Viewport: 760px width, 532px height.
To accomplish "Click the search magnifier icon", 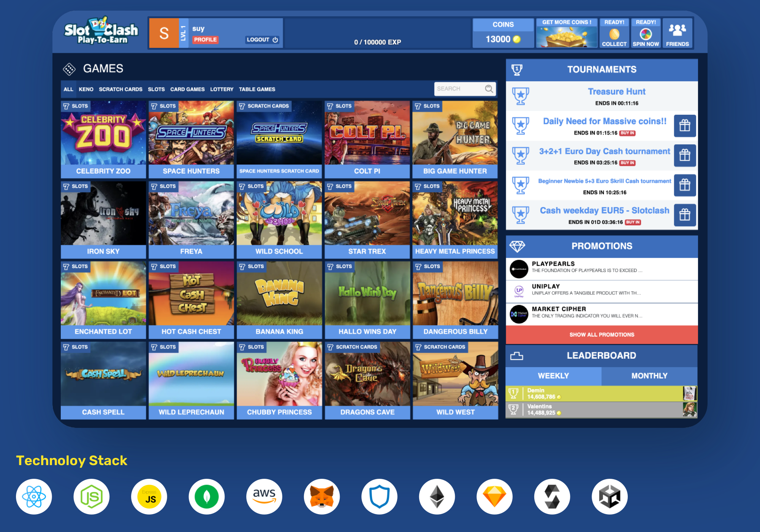I will pos(489,89).
